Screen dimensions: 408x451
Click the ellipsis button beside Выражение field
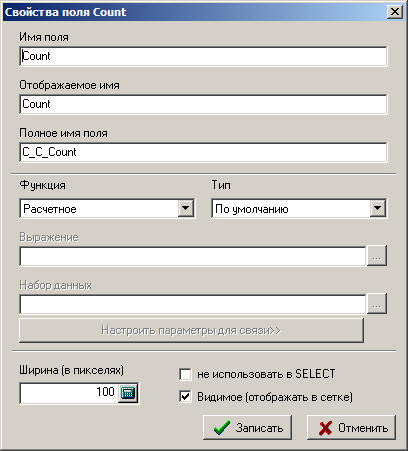(377, 256)
